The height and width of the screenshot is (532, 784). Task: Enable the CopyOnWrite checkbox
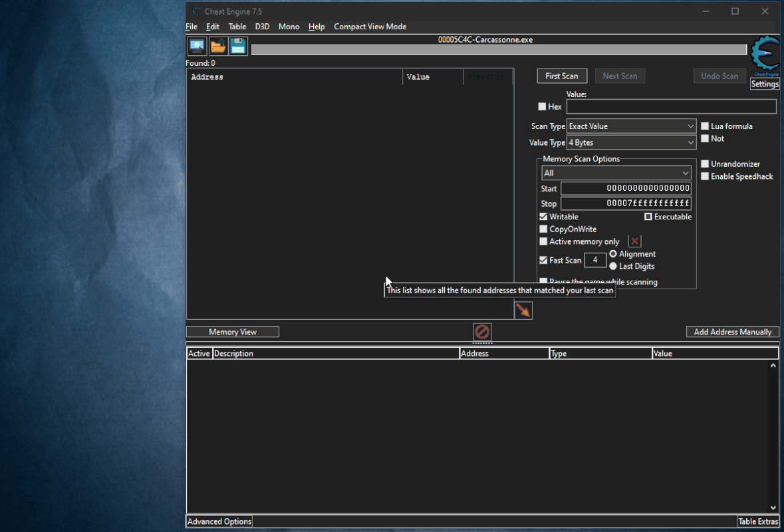[x=543, y=229]
